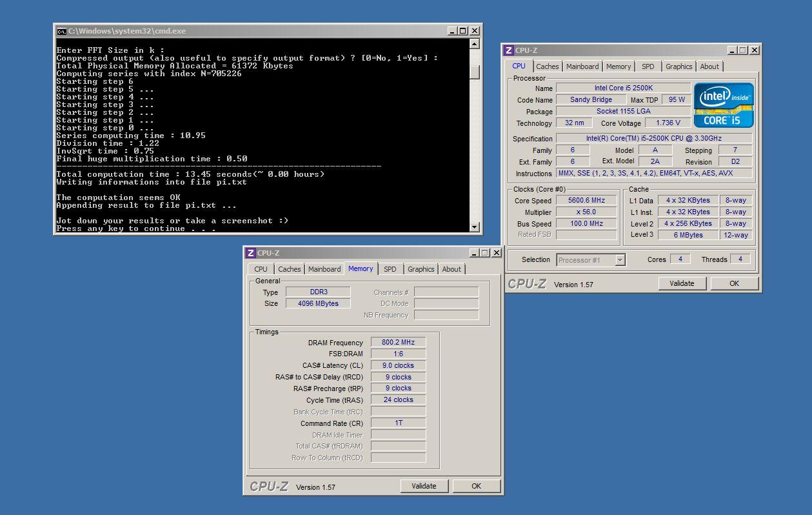Image resolution: width=812 pixels, height=515 pixels.
Task: Close the cmd.exe window
Action: coord(475,31)
